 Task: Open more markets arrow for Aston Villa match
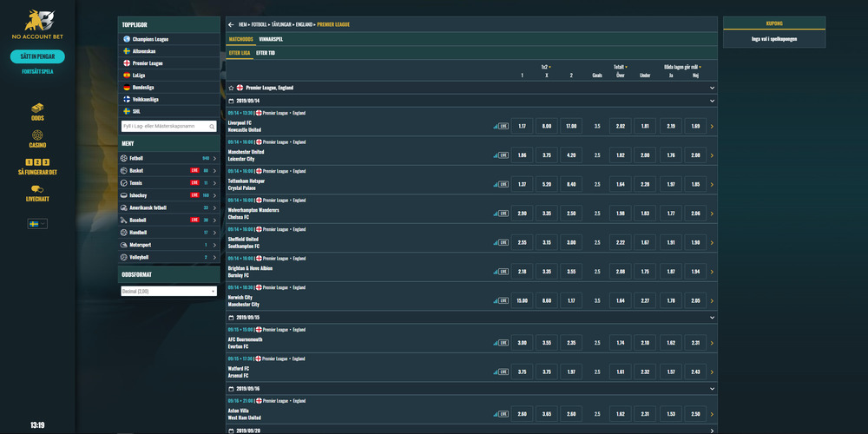pos(712,414)
